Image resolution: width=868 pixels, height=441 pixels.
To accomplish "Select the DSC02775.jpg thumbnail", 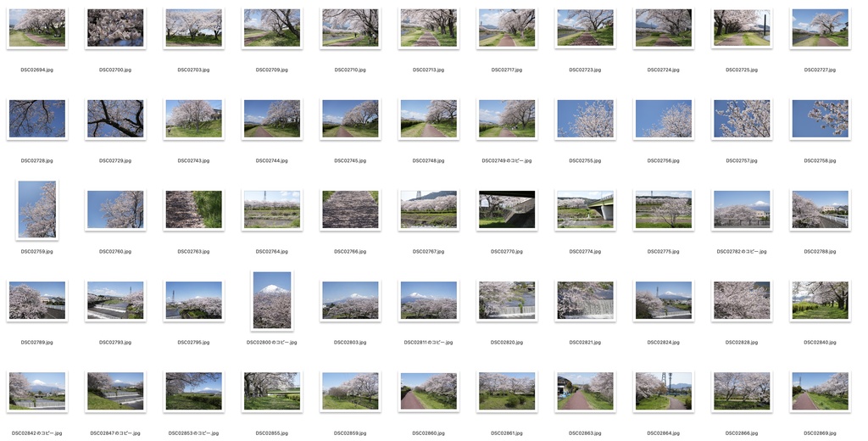I will [x=664, y=209].
